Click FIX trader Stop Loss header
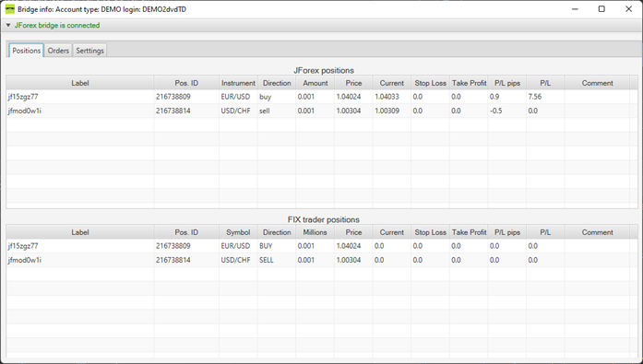 click(x=430, y=232)
